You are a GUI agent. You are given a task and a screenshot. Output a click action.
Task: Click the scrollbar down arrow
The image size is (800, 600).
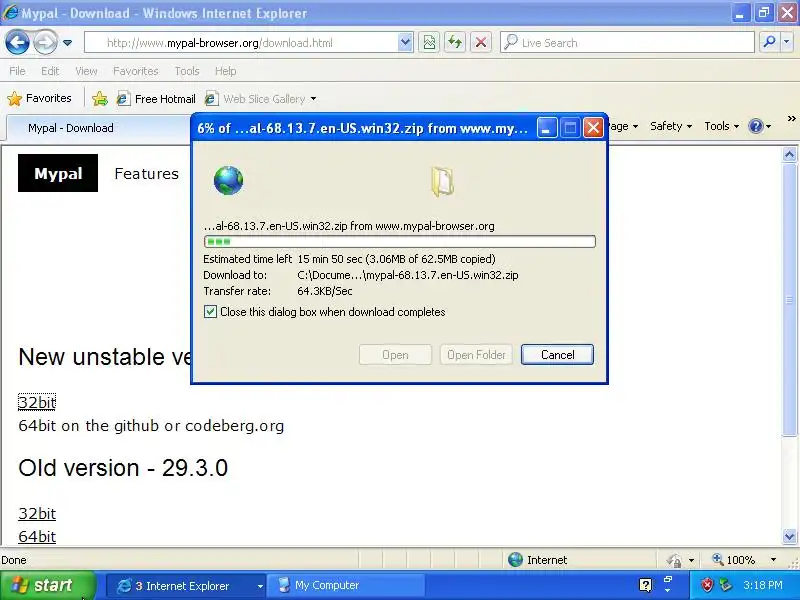point(789,536)
